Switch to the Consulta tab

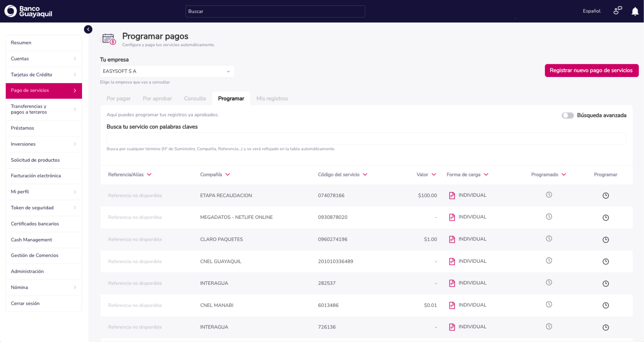coord(195,99)
